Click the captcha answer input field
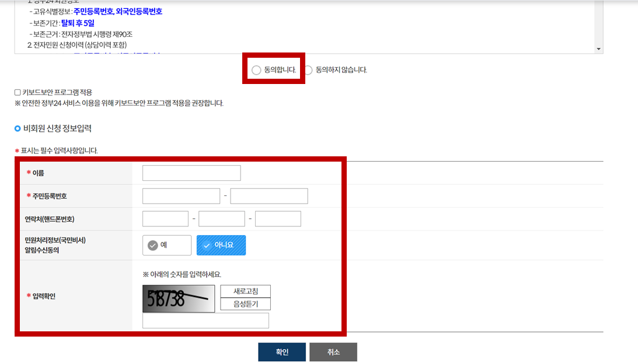This screenshot has width=638, height=364. 205,320
